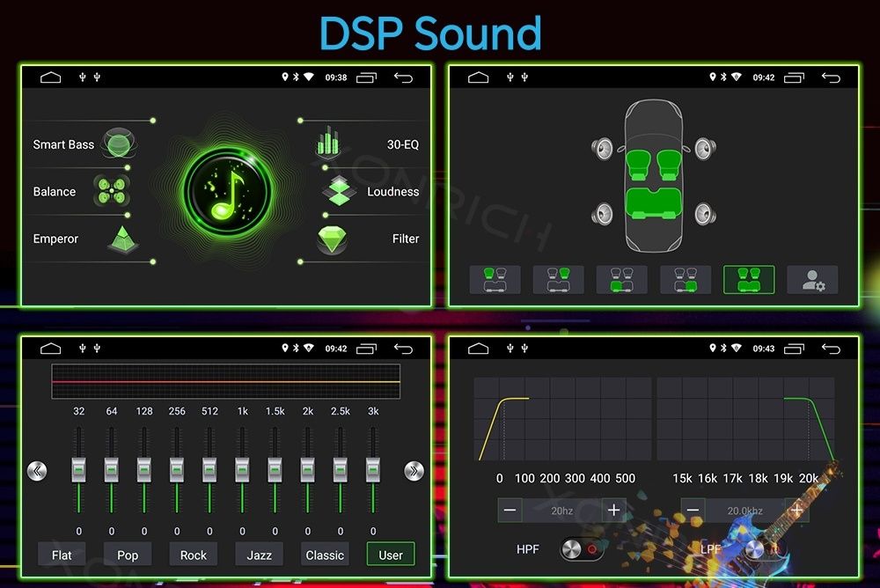Increase LPF frequency with plus button
The image size is (880, 588).
(x=797, y=510)
